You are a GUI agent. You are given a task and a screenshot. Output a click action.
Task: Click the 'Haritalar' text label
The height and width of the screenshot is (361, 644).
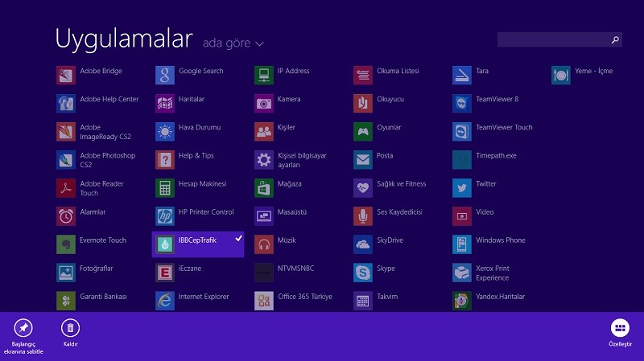click(192, 99)
